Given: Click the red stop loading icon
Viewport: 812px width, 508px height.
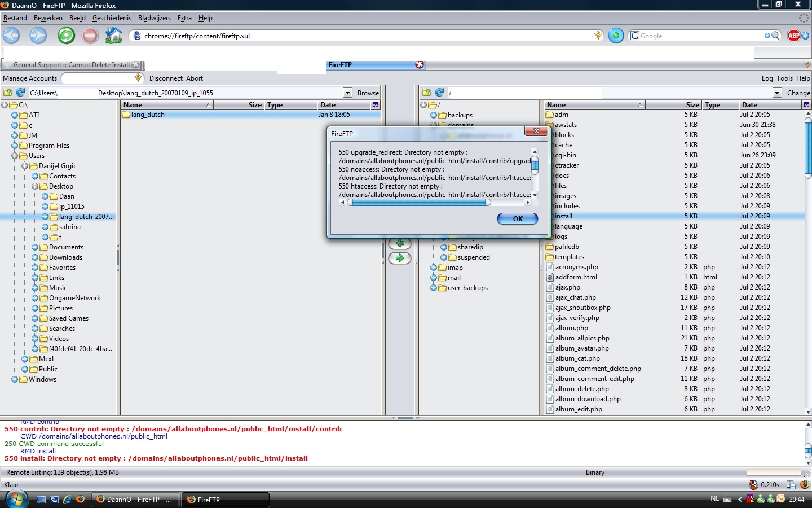Looking at the screenshot, I should [x=90, y=36].
